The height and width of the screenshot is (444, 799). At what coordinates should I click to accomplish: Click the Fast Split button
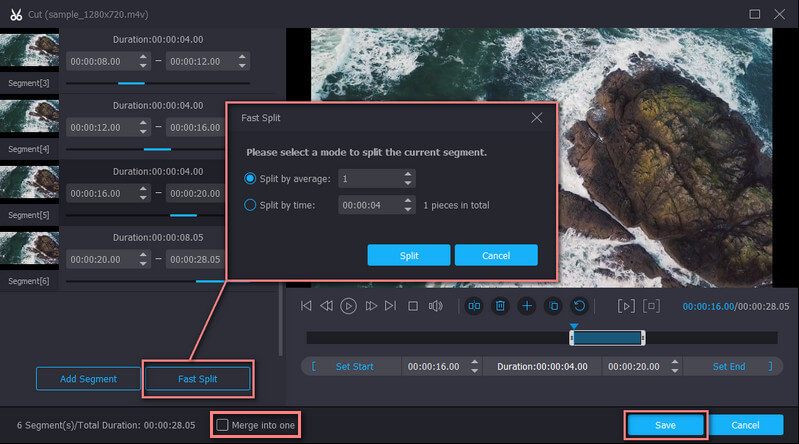pyautogui.click(x=197, y=379)
